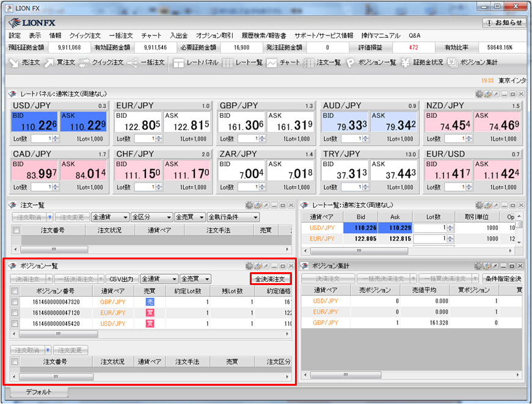Viewport: 532px width, 404px height.
Task: Click the 売 sell badge on the GBP/JPY position
Action: click(150, 301)
